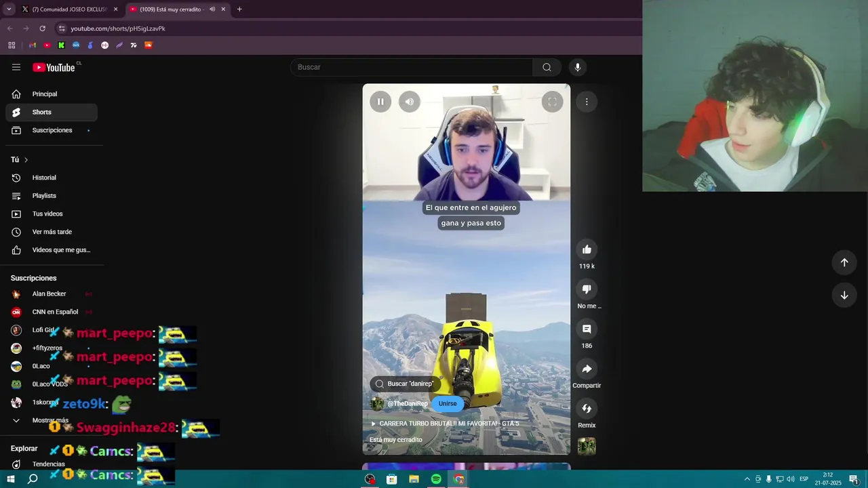Click the search magnifier button

[547, 67]
